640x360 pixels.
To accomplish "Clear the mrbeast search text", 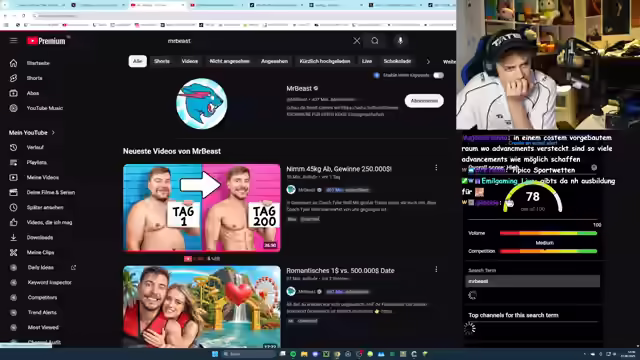I will click(x=356, y=41).
